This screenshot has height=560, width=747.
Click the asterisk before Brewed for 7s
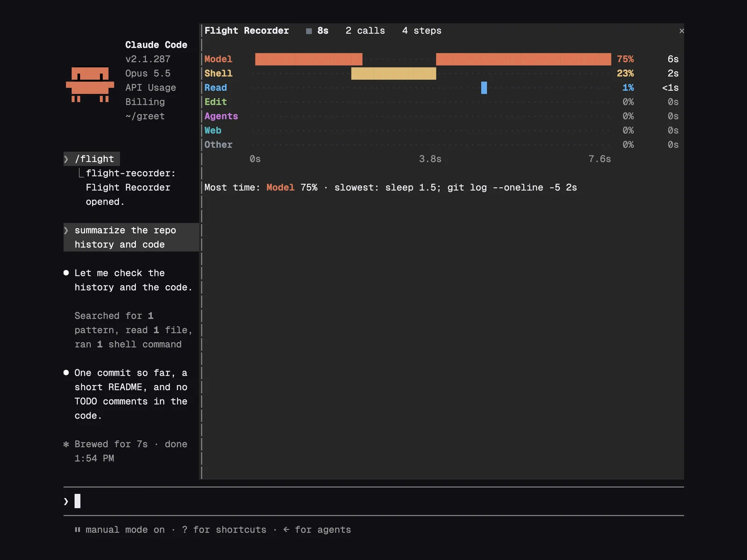click(66, 444)
